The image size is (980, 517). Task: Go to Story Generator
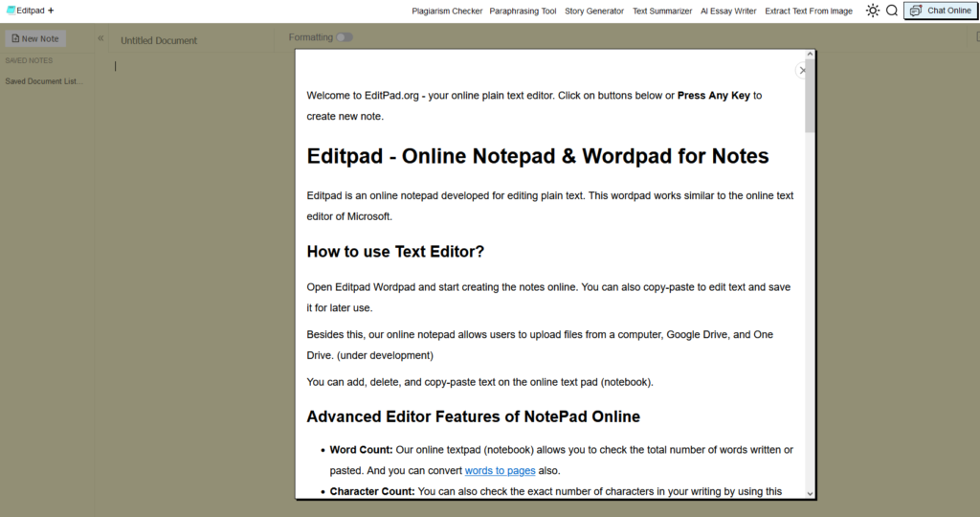tap(594, 11)
